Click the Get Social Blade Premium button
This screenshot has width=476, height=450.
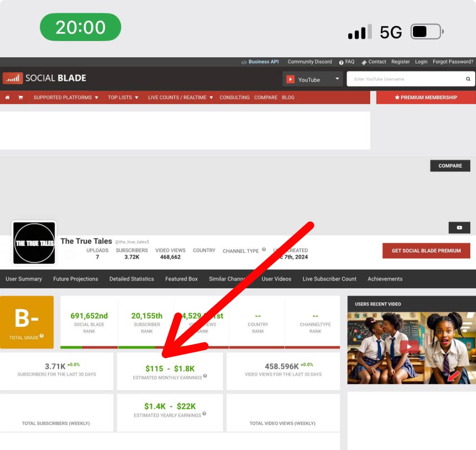(x=426, y=251)
